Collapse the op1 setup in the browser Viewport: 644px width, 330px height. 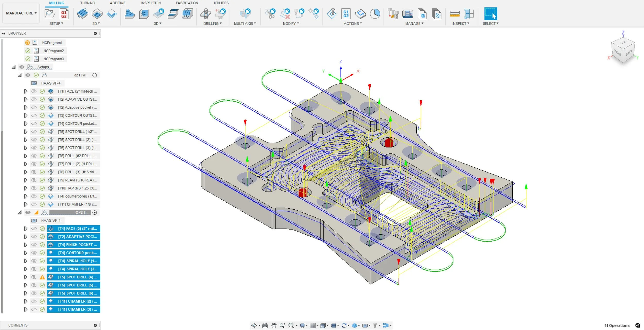click(20, 75)
